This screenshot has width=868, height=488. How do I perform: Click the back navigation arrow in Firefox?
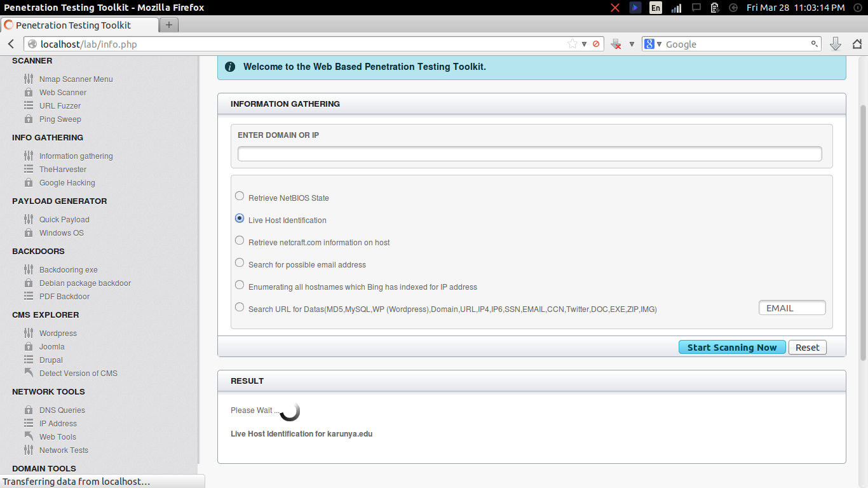10,44
